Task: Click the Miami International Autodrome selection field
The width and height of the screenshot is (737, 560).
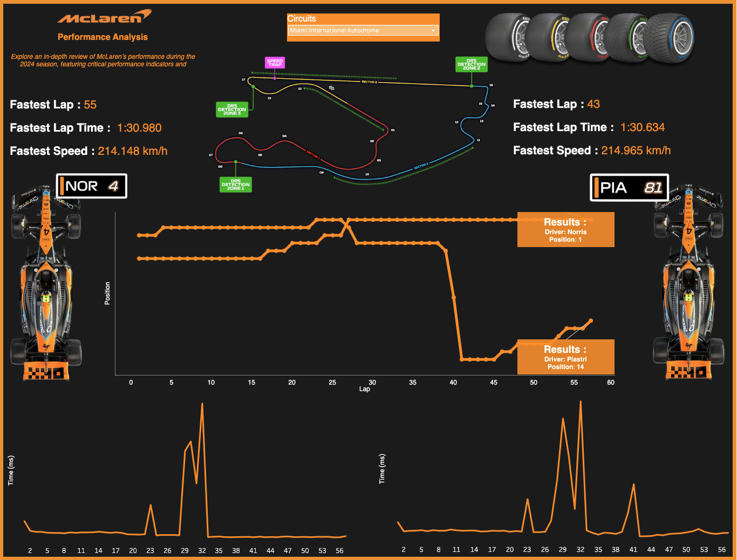Action: point(359,31)
